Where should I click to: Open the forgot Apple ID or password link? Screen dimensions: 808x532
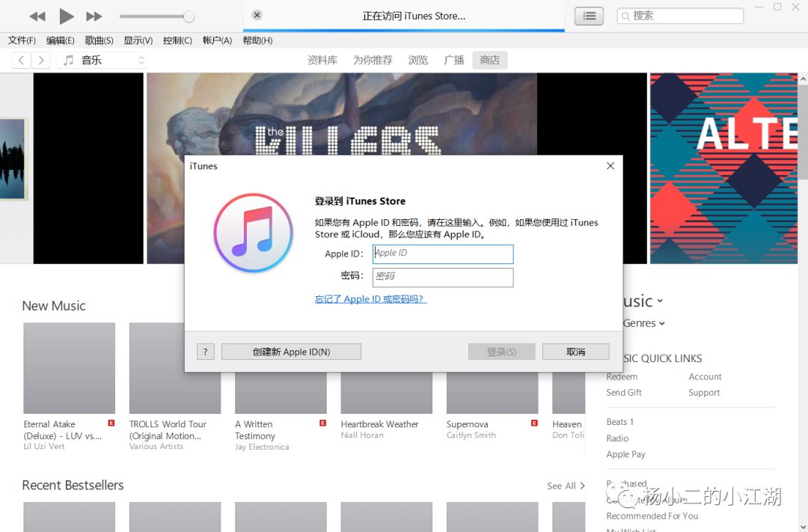(x=370, y=299)
